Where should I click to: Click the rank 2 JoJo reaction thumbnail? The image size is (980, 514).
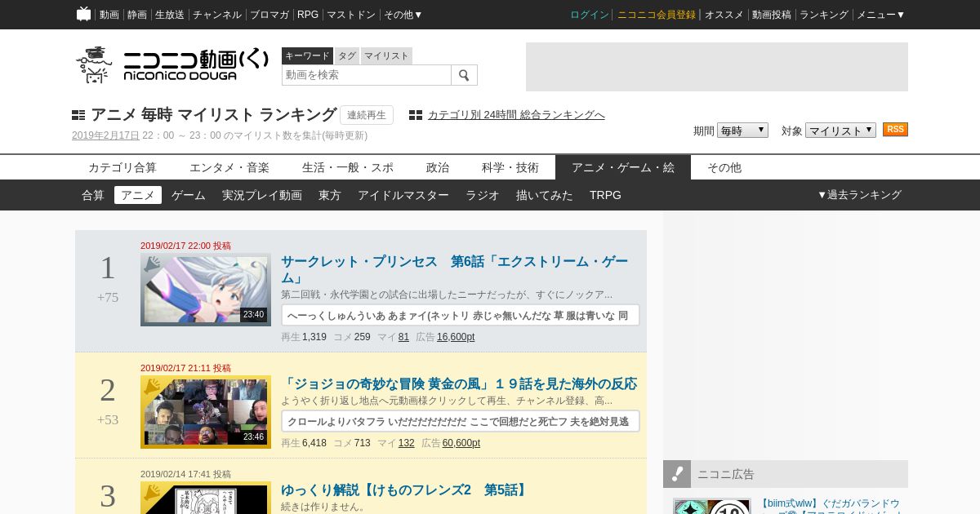[x=206, y=412]
